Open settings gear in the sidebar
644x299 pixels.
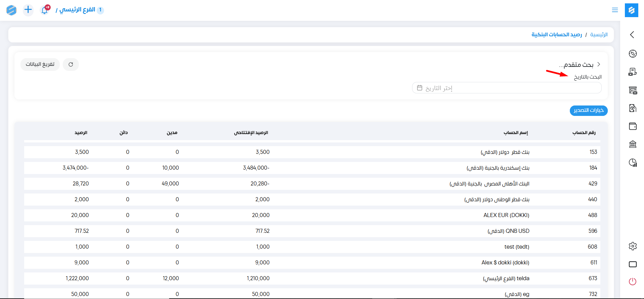pyautogui.click(x=633, y=246)
